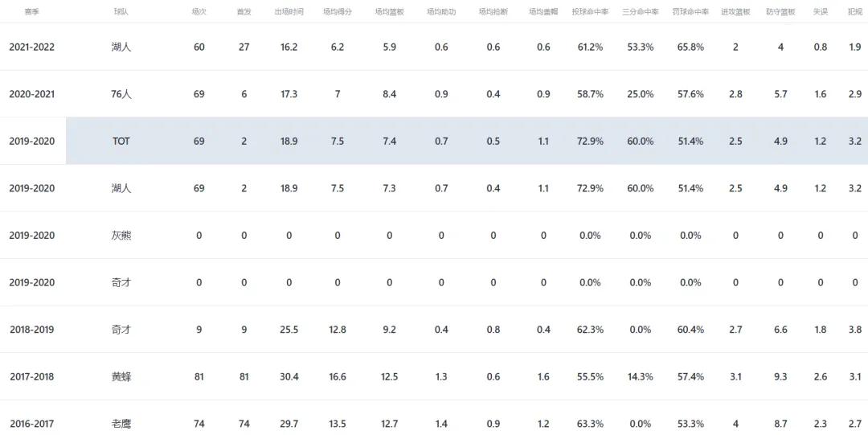This screenshot has width=868, height=435.
Task: Click the 球队 column header
Action: point(121,11)
